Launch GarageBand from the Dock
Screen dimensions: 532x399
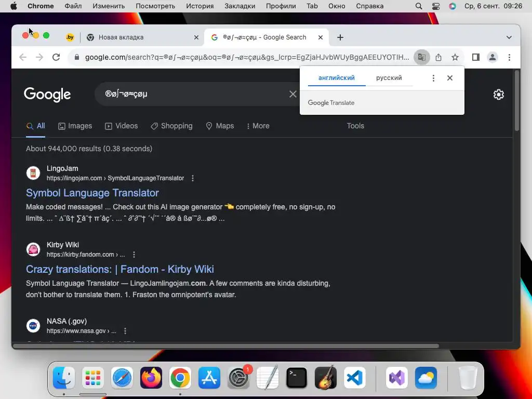click(x=326, y=378)
